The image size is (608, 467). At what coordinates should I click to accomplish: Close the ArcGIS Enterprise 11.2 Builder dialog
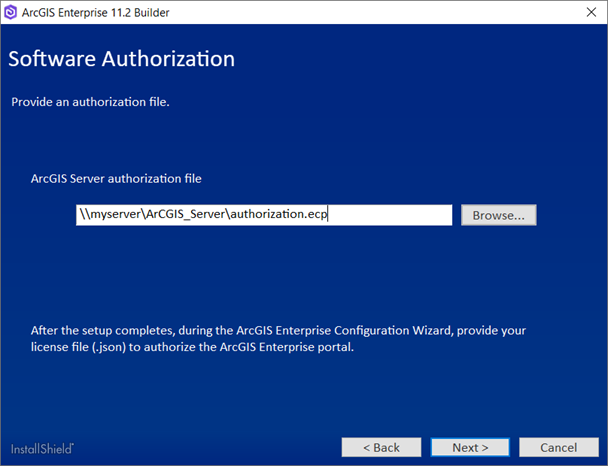(587, 13)
